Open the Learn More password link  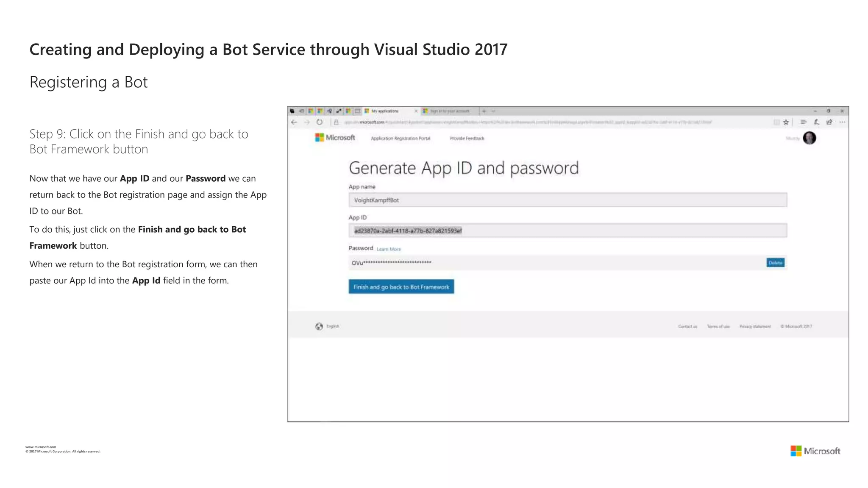tap(389, 249)
